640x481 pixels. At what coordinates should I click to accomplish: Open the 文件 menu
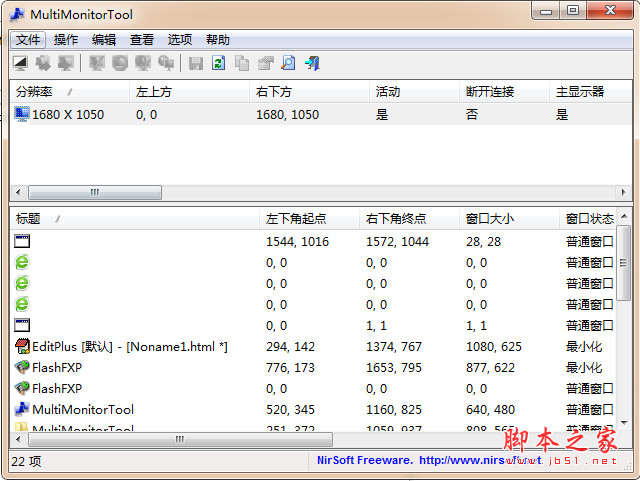[x=28, y=40]
